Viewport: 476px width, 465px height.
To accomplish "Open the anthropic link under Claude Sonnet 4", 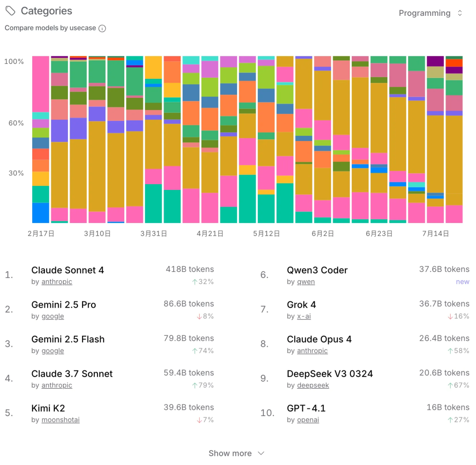I will point(57,282).
